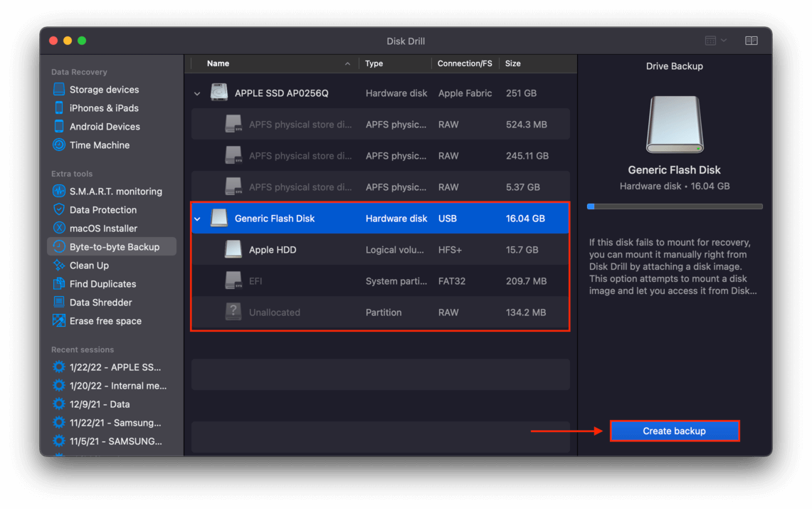Sort by the Connection/FS column header
This screenshot has width=812, height=509.
coord(465,63)
